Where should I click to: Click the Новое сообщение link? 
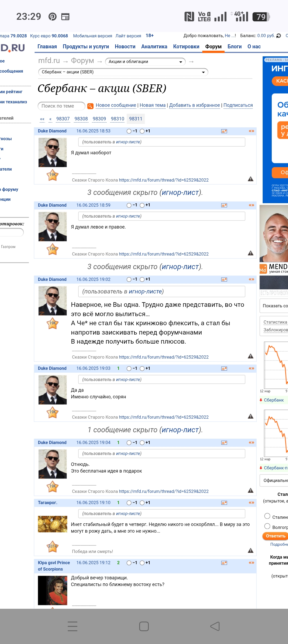[x=116, y=105]
